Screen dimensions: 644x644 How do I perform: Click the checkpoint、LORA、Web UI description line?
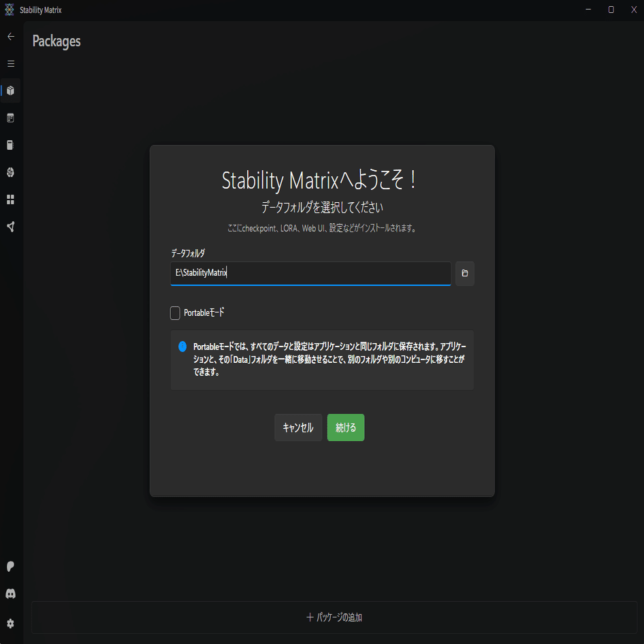(322, 228)
